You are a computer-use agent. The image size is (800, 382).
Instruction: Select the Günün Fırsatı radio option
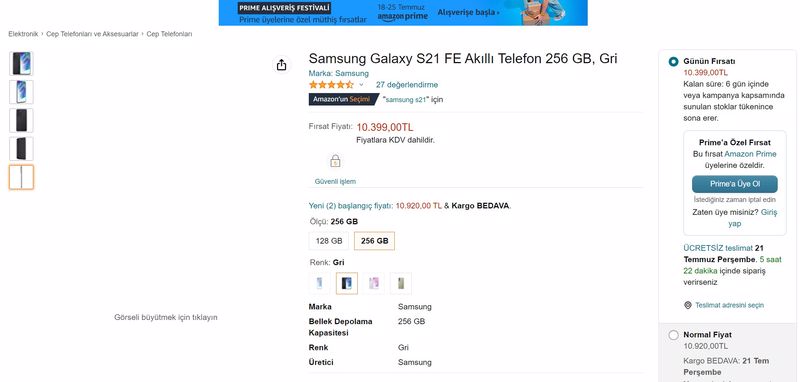pyautogui.click(x=673, y=62)
